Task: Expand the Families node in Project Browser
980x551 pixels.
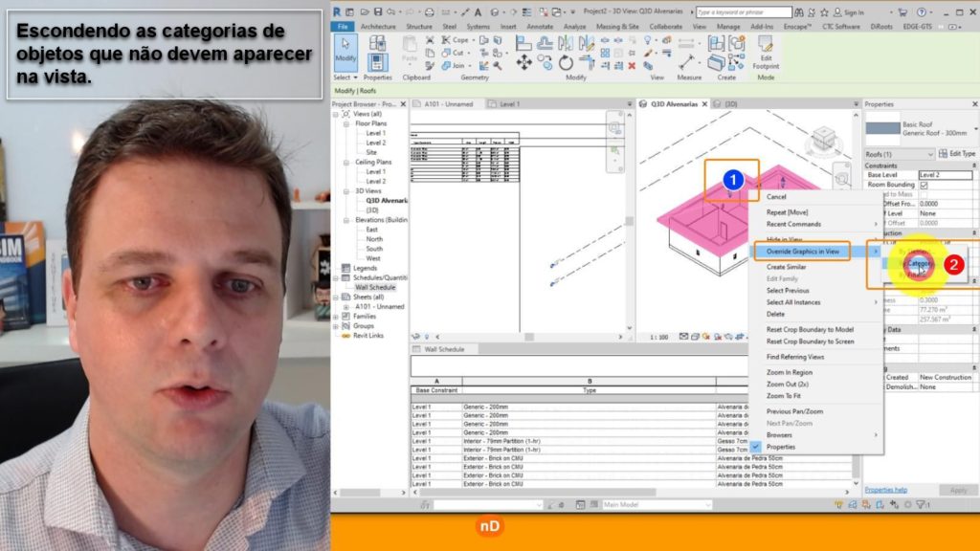Action: (x=336, y=316)
